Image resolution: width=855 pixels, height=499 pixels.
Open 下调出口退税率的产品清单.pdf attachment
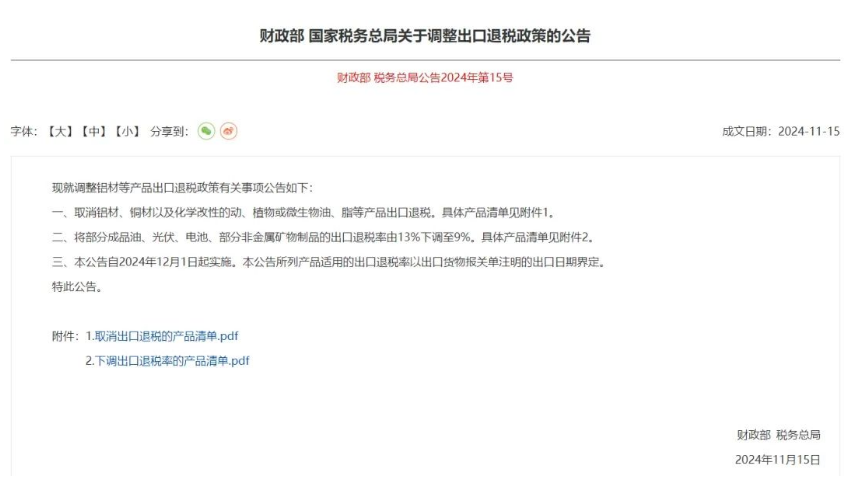pos(172,360)
